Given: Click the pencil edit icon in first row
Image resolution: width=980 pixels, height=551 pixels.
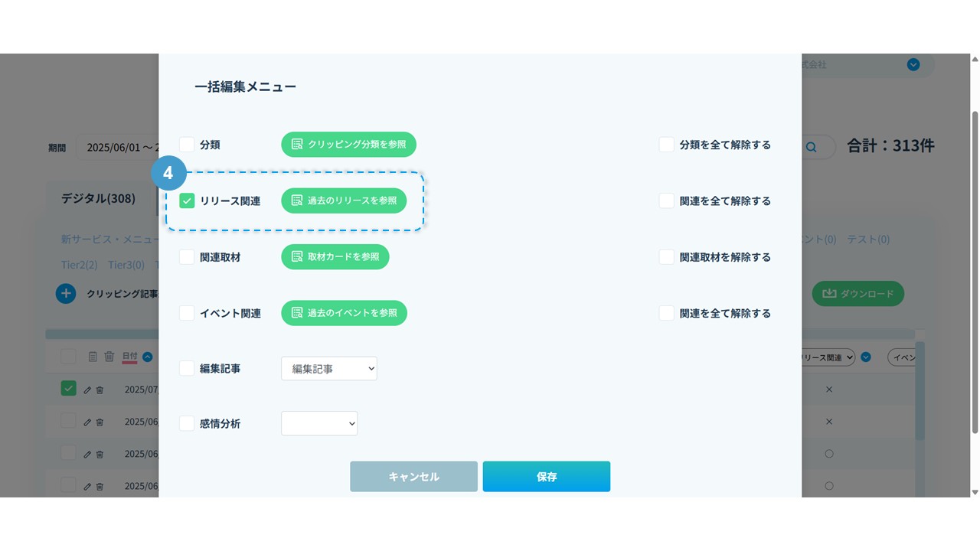Looking at the screenshot, I should [x=87, y=390].
